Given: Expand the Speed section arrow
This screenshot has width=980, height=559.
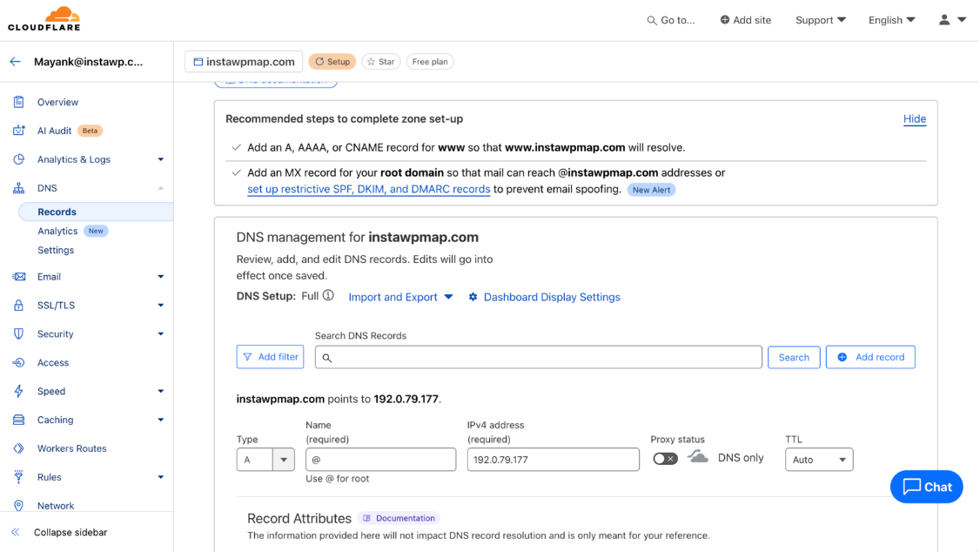Looking at the screenshot, I should 161,392.
